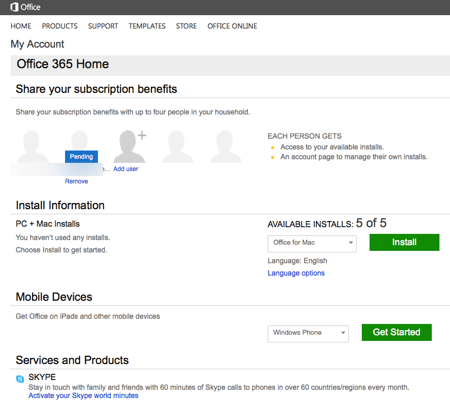
Task: Click the 5 of 5 installs count
Action: 371,223
